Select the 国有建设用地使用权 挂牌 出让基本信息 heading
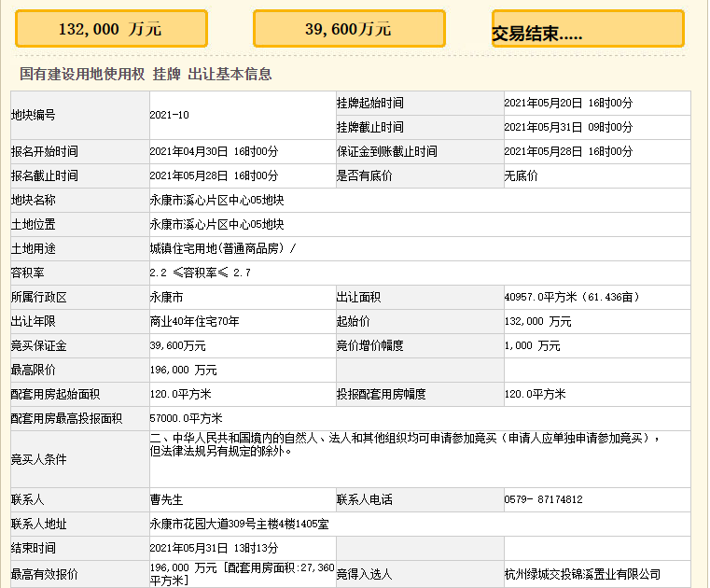710x588 pixels. coord(146,74)
